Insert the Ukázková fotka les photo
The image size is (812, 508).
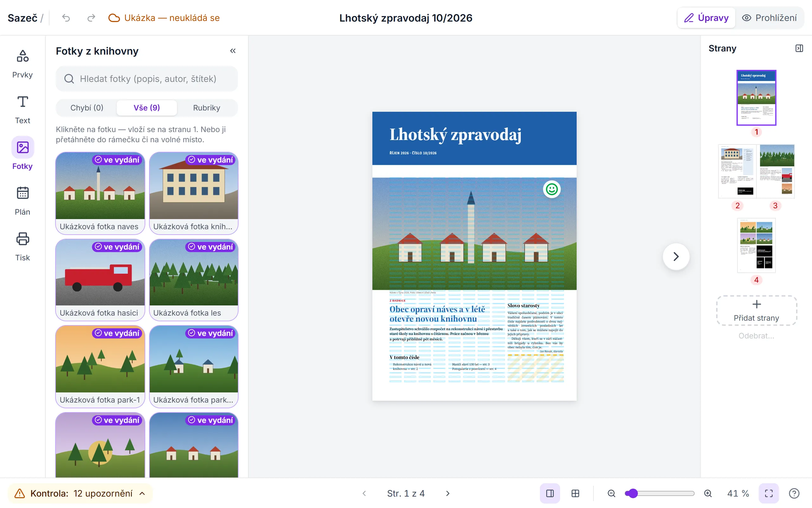193,280
